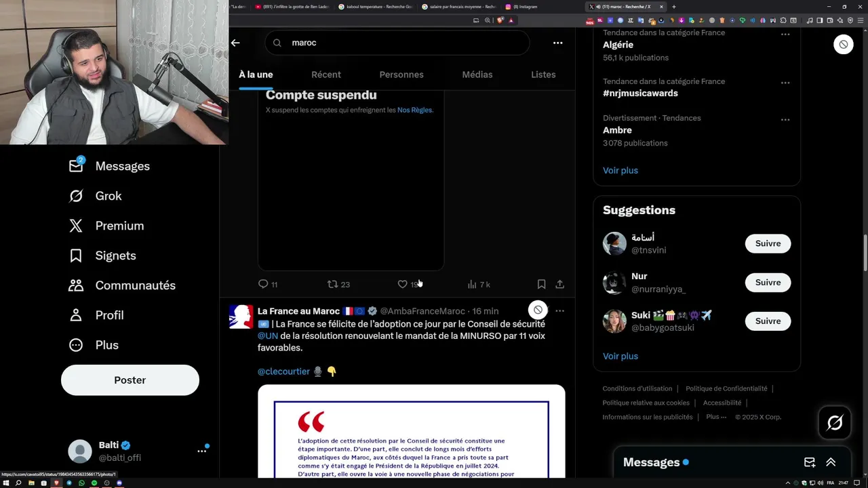Open the @clecourtier mention
868x488 pixels.
(x=283, y=371)
